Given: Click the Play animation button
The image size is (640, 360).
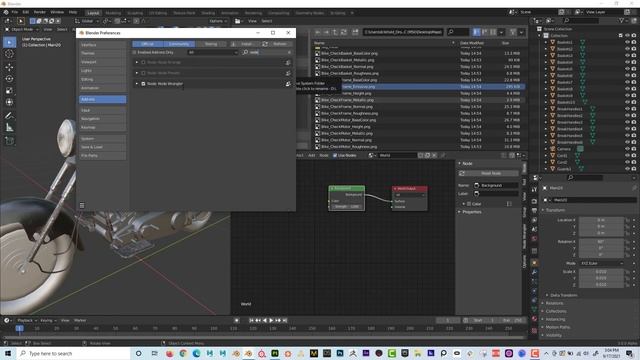Looking at the screenshot, I should point(271,321).
